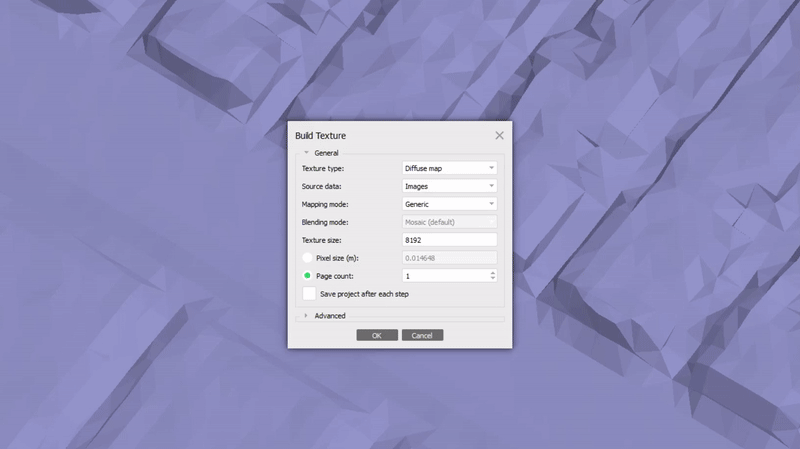The image size is (800, 449).
Task: Expand the Advanced section
Action: 306,316
